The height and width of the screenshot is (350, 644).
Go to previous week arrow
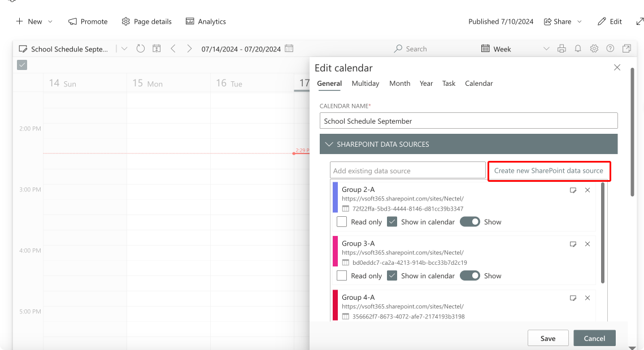(x=173, y=49)
